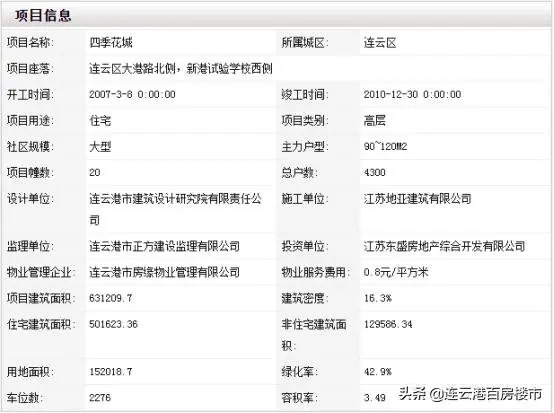Image resolution: width=554 pixels, height=413 pixels.
Task: Select the total households value 4300
Action: click(375, 172)
